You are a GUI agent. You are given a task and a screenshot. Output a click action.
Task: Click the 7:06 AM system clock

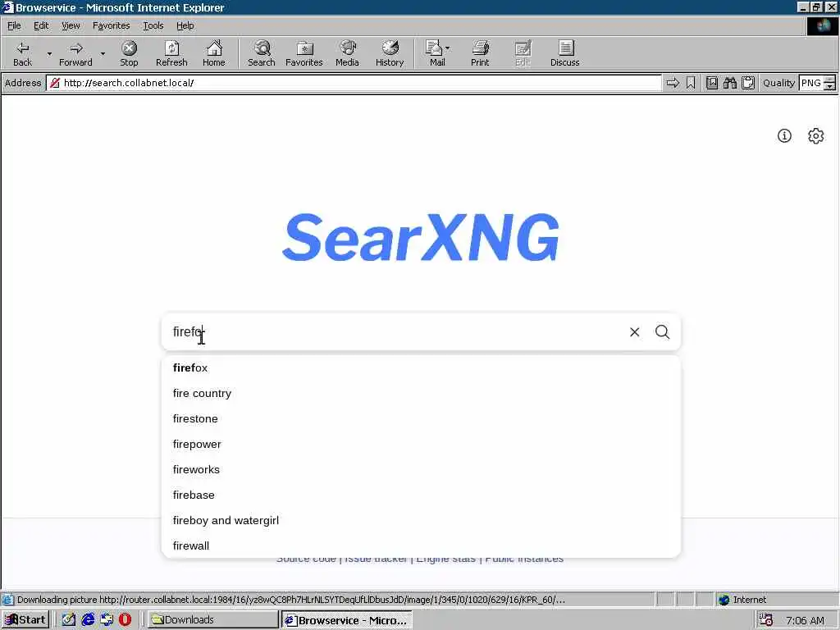[805, 620]
